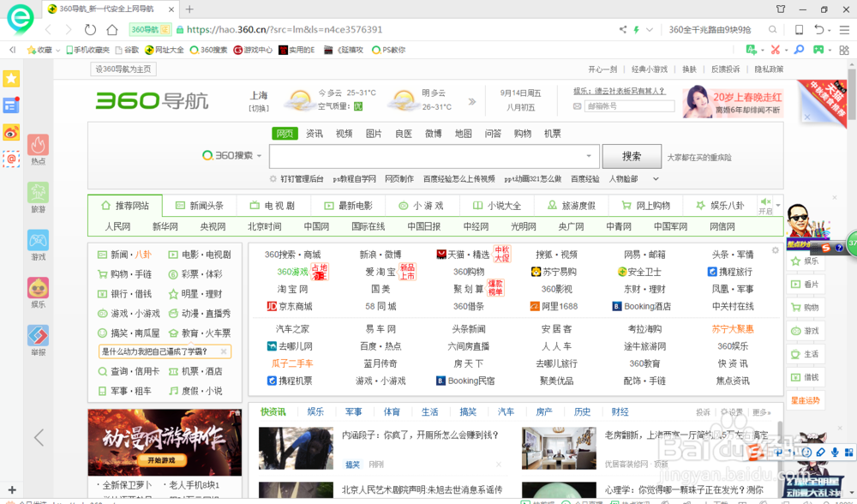Open the 网址大全 bookmark

165,50
